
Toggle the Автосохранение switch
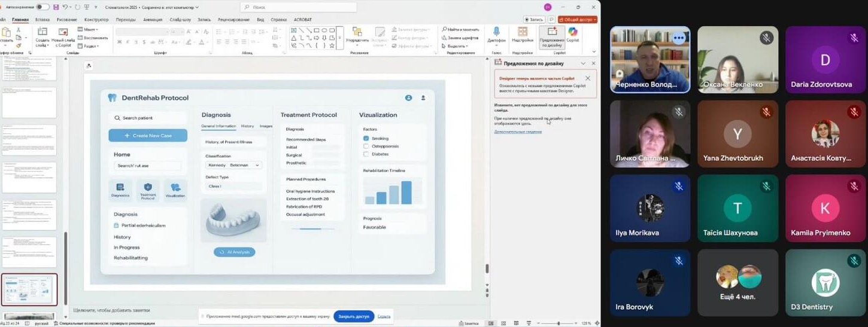[x=43, y=7]
